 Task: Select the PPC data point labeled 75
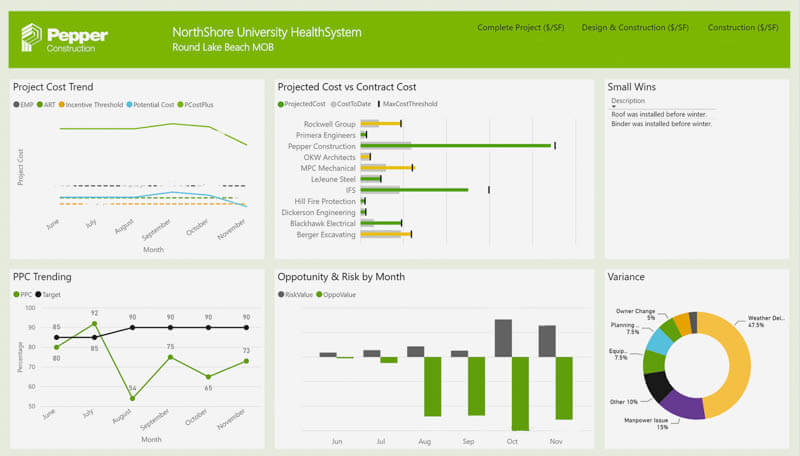coord(170,358)
